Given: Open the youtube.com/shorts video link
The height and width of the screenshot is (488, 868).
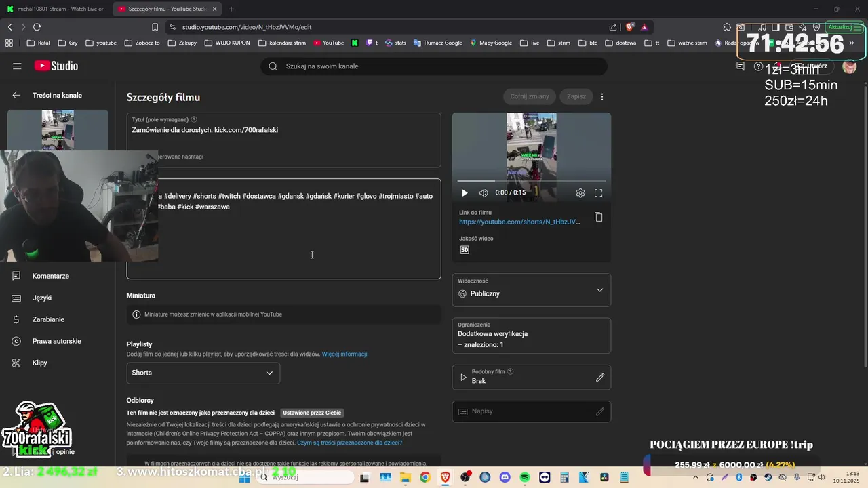Looking at the screenshot, I should pyautogui.click(x=519, y=222).
